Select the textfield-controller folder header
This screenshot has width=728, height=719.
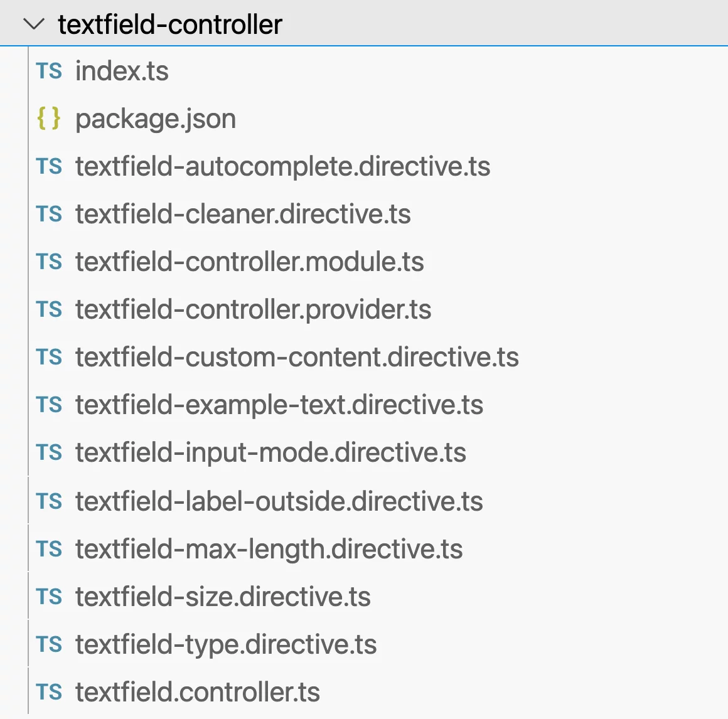169,24
